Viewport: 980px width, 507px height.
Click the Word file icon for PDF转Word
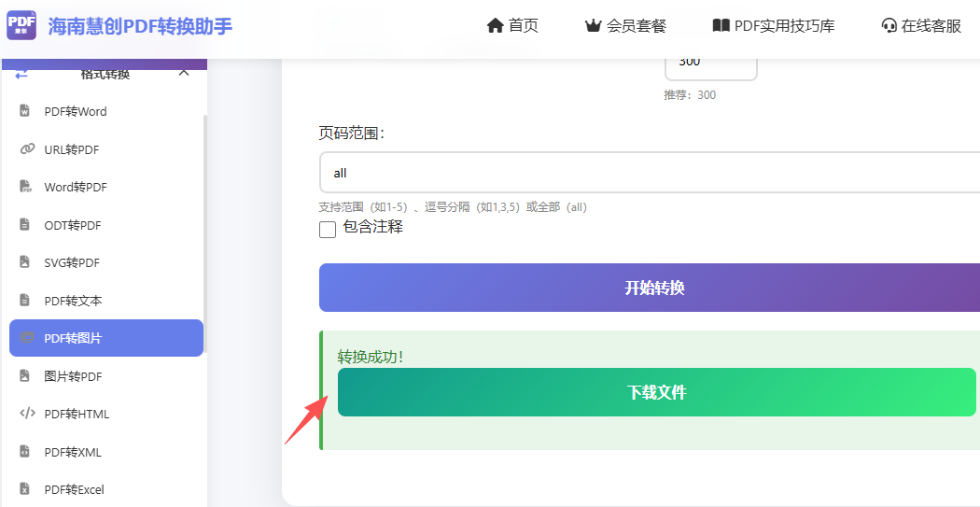tap(25, 111)
